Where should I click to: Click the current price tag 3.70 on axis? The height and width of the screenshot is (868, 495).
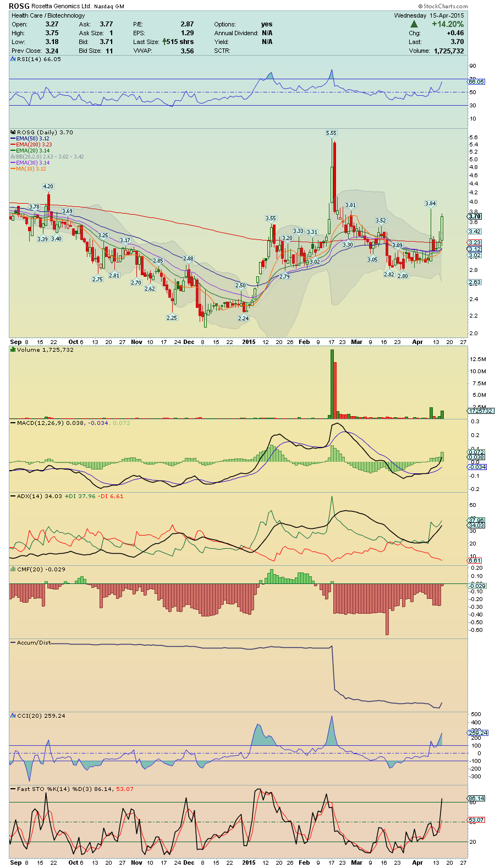pyautogui.click(x=475, y=216)
